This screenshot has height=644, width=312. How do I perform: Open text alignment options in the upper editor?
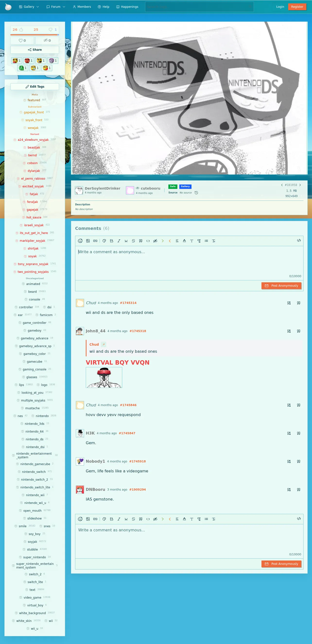(177, 241)
